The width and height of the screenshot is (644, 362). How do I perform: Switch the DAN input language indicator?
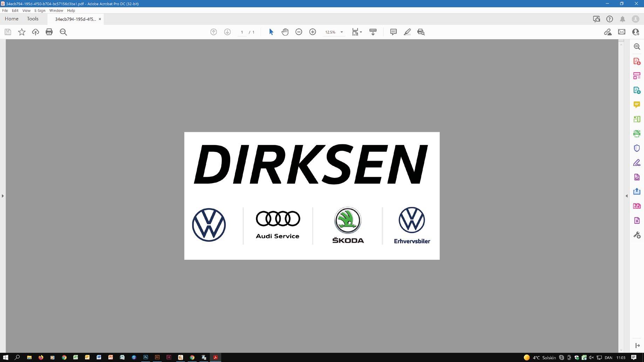click(609, 357)
